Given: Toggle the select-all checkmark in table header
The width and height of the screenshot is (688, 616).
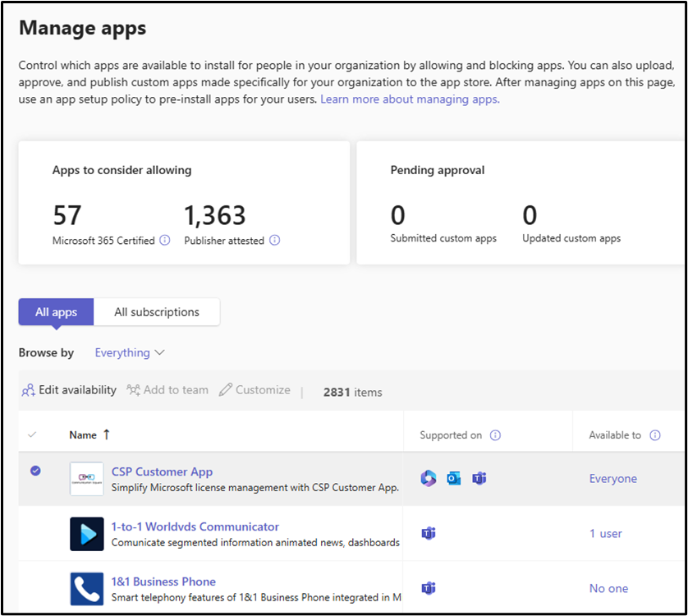Looking at the screenshot, I should coord(32,435).
